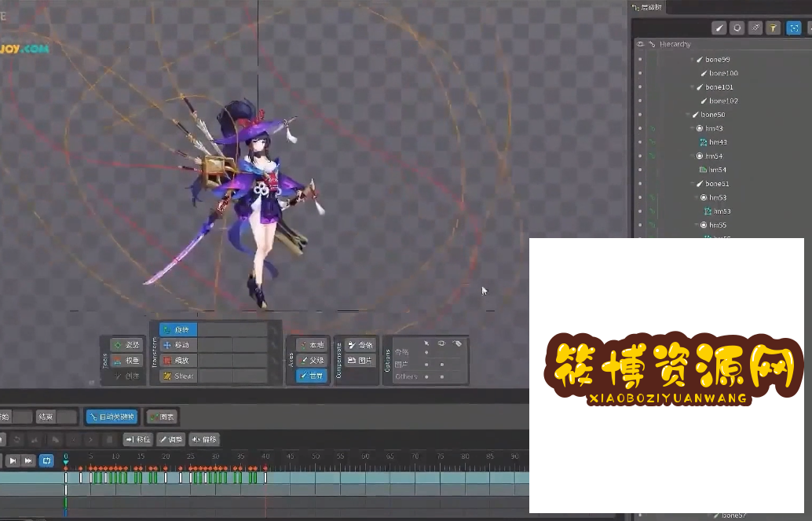812x521 pixels.
Task: Click the key icon in the Hierarchy header
Action: click(x=652, y=44)
